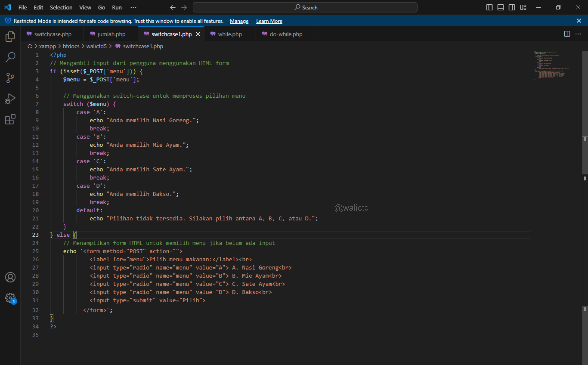Image resolution: width=588 pixels, height=365 pixels.
Task: Click the Learn More link
Action: click(269, 21)
